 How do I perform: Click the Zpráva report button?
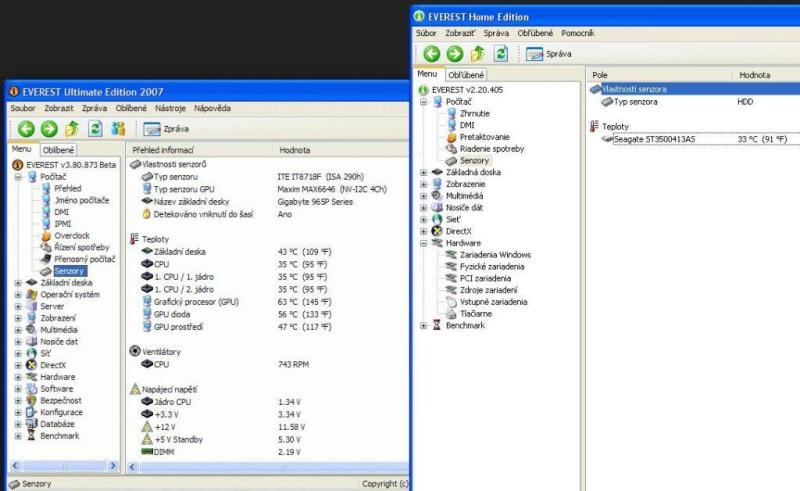[x=166, y=129]
